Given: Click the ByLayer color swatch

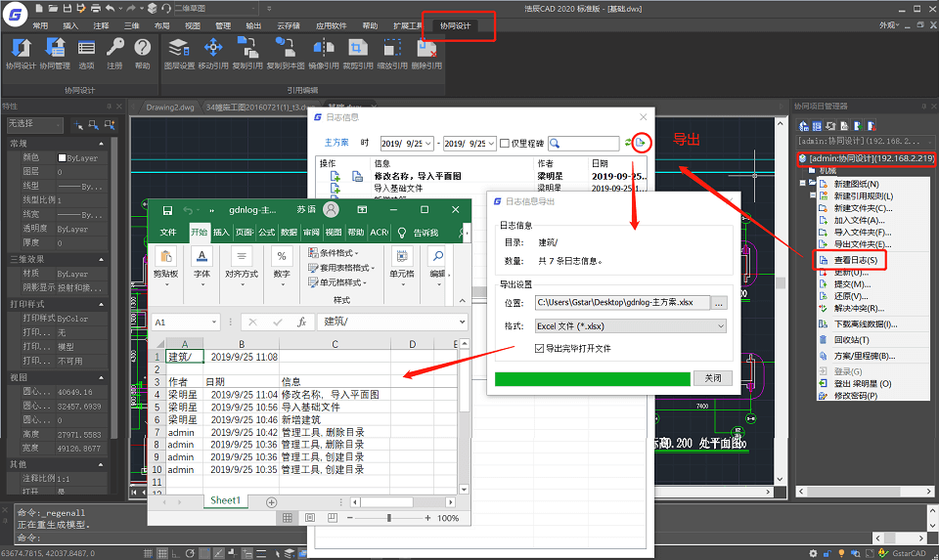Looking at the screenshot, I should pos(61,158).
